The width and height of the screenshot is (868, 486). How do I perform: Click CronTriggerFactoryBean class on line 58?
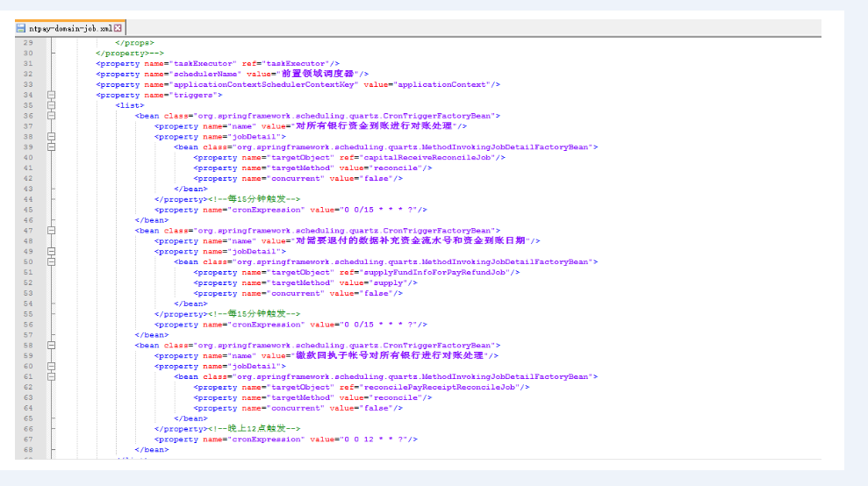point(344,346)
